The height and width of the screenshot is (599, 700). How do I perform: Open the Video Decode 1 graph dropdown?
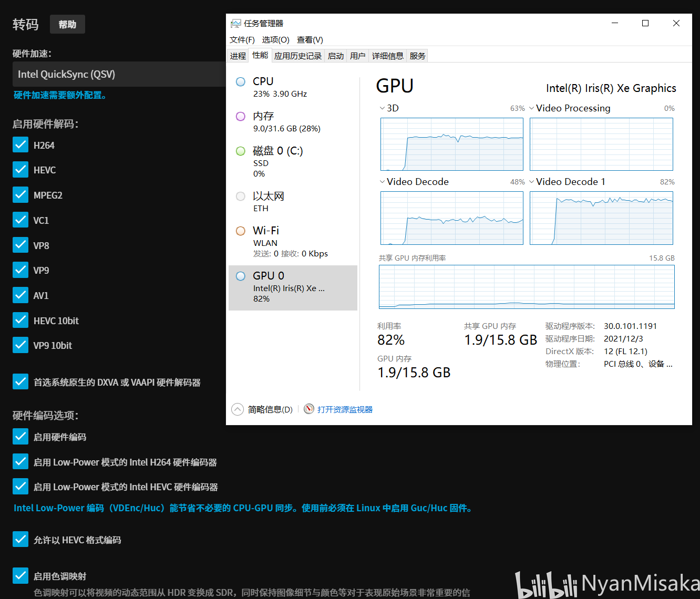(532, 182)
